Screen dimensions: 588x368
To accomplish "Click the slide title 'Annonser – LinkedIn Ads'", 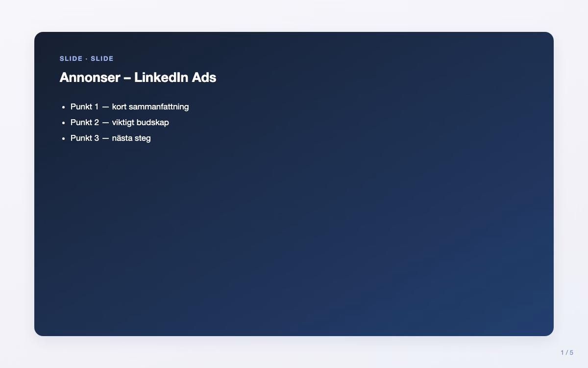I will [138, 78].
